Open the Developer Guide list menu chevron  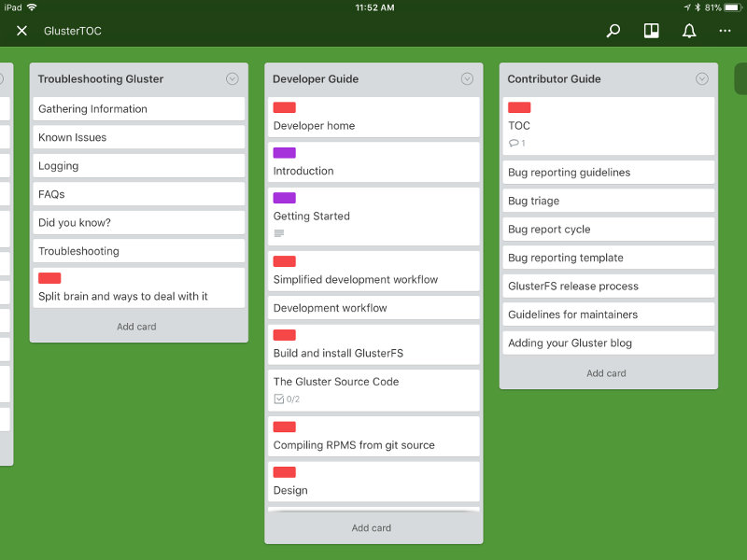(x=467, y=79)
